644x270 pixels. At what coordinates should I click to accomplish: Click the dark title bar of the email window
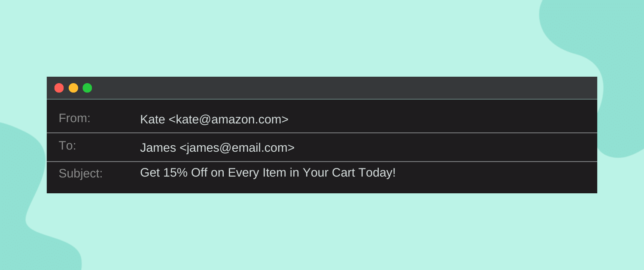pos(322,88)
